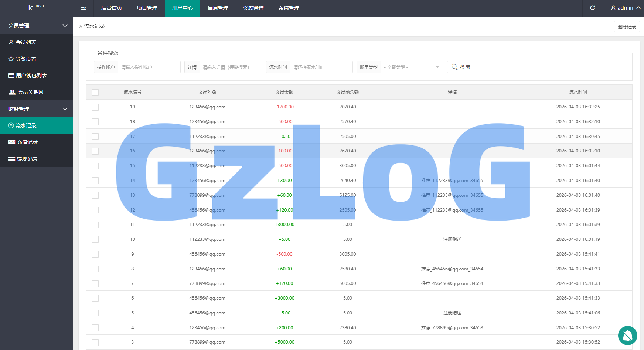Image resolution: width=644 pixels, height=350 pixels.
Task: Open the 系统管理 top menu
Action: pyautogui.click(x=289, y=8)
